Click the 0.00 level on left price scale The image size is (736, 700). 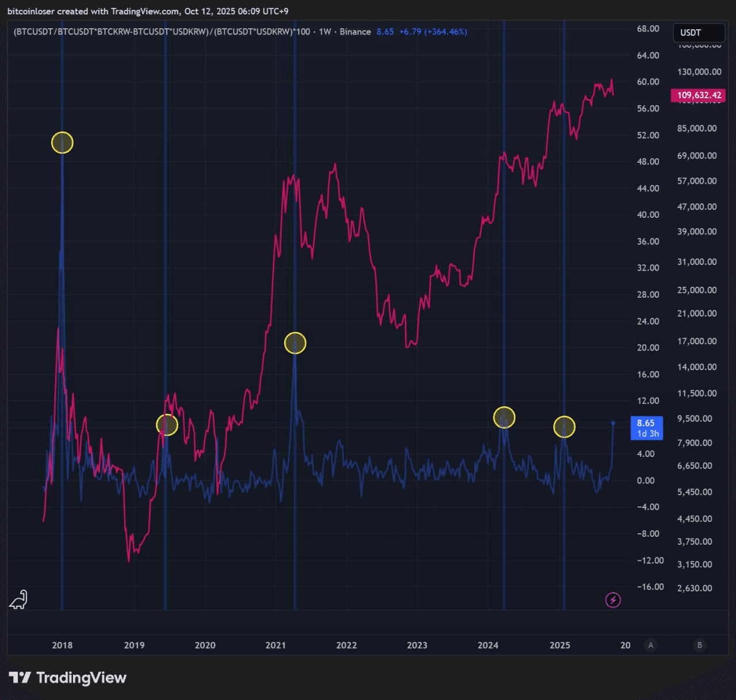[x=646, y=480]
